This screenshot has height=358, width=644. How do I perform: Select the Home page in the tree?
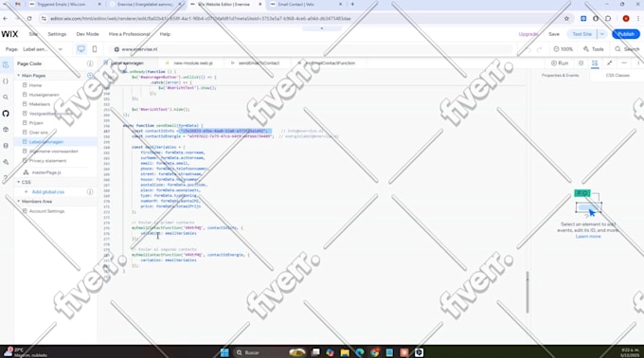35,85
